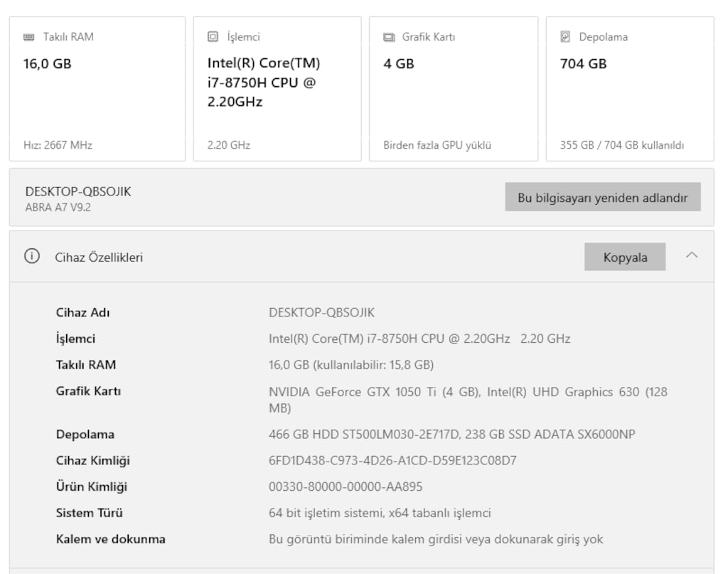Open the Takılı RAM 16,0 GB card
The width and height of the screenshot is (728, 574).
coord(97,89)
